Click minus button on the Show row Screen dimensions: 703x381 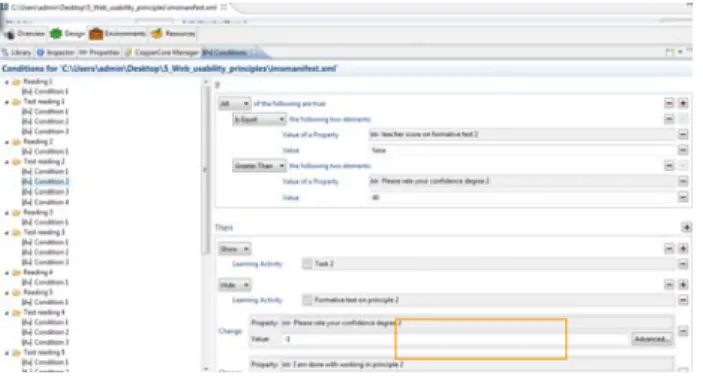[x=669, y=249]
